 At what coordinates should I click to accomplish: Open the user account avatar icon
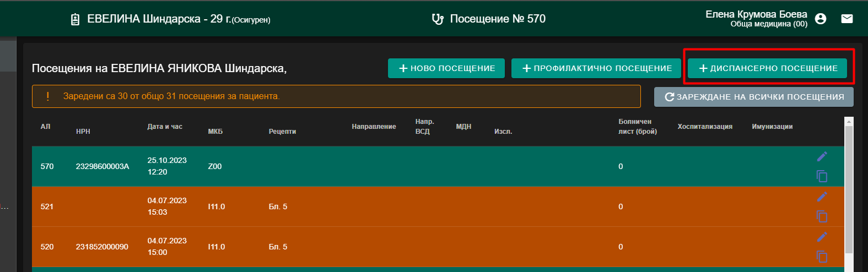(x=821, y=19)
